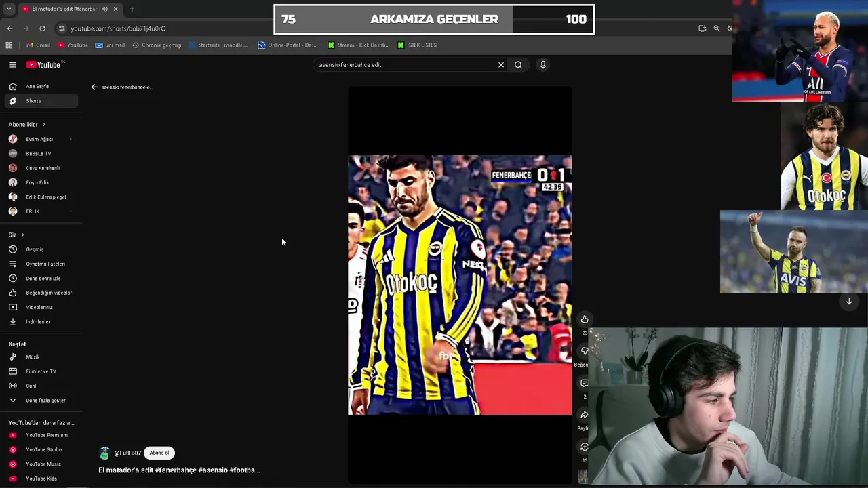868x488 pixels.
Task: Open the Stream - Kick Dashboard bookmark
Action: pyautogui.click(x=359, y=45)
